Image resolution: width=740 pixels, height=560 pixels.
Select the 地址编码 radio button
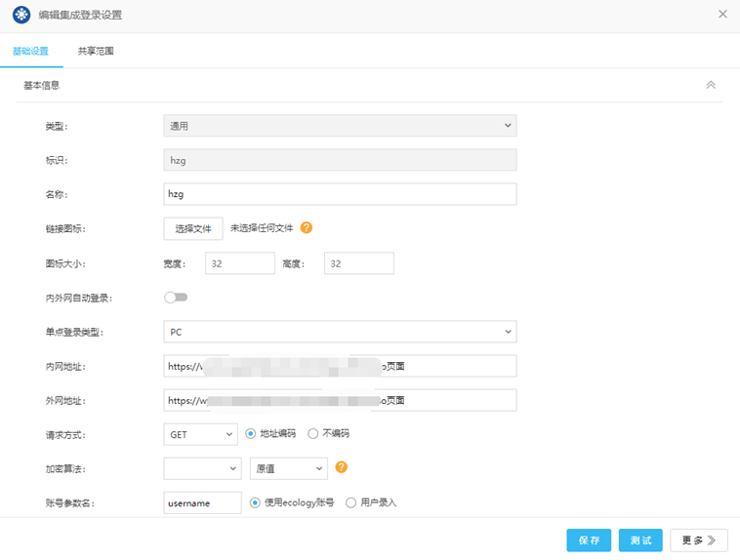point(251,433)
